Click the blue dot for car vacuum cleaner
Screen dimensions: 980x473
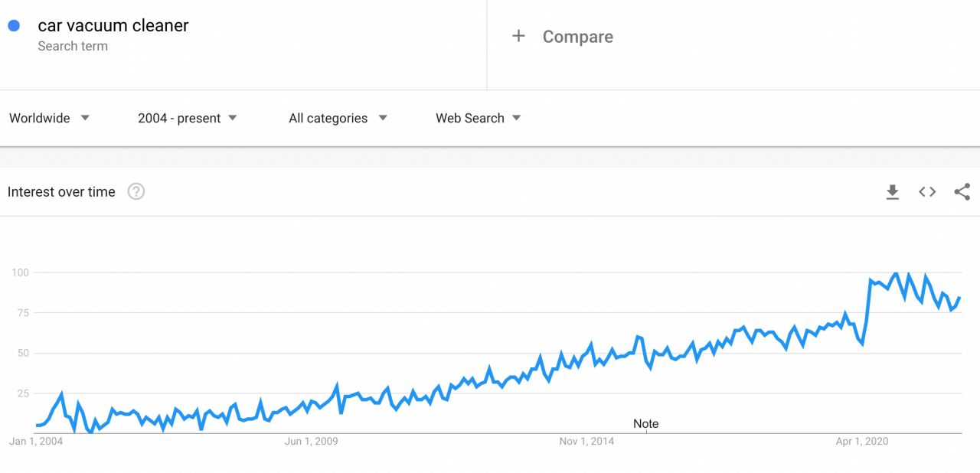14,26
